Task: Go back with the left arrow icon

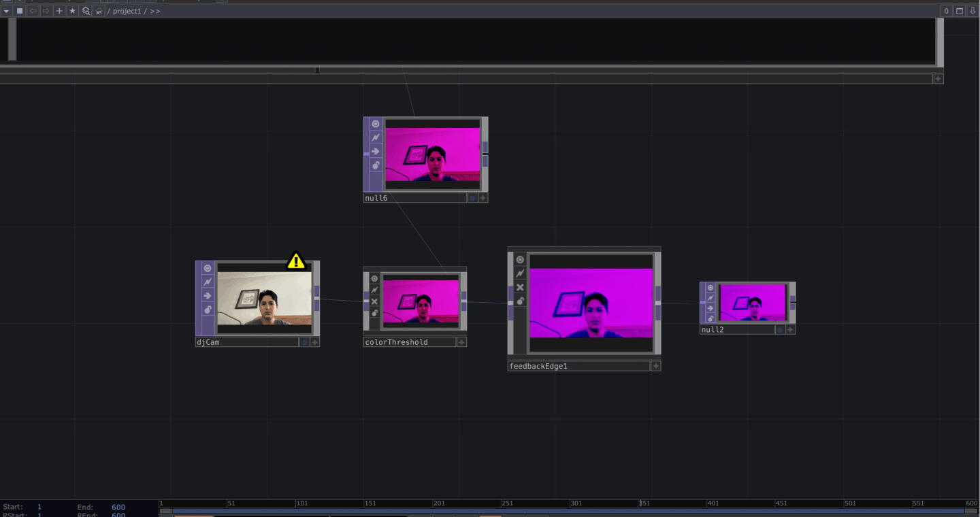Action: pos(33,11)
